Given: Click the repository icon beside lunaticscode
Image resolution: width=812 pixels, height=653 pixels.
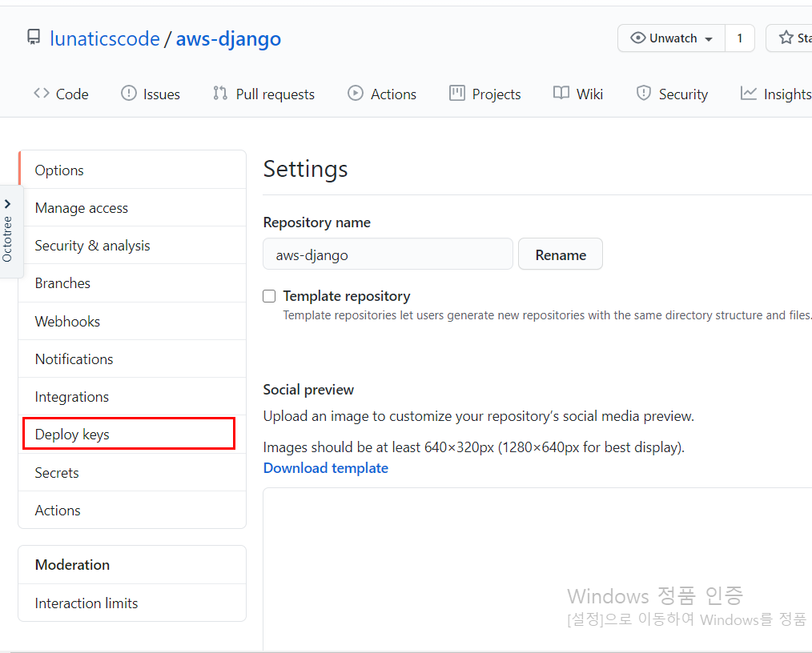Looking at the screenshot, I should click(x=34, y=38).
